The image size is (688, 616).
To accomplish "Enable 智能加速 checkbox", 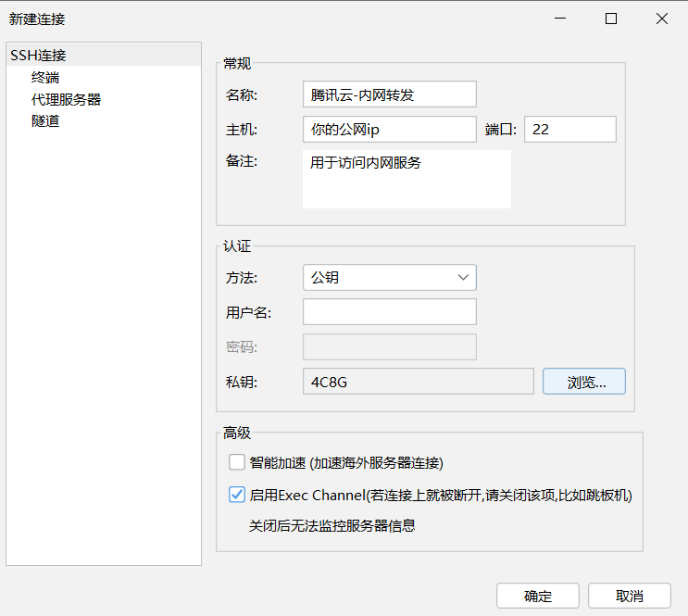I will 236,462.
